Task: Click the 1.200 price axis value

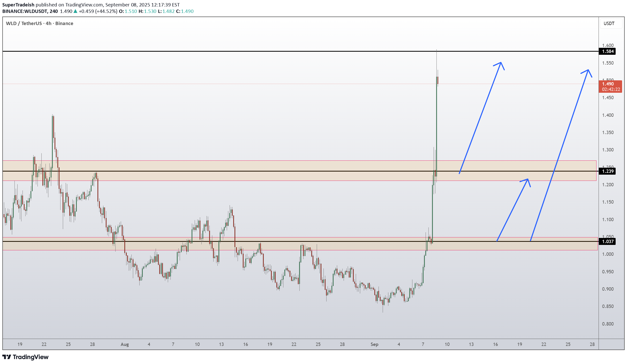Action: tap(608, 185)
